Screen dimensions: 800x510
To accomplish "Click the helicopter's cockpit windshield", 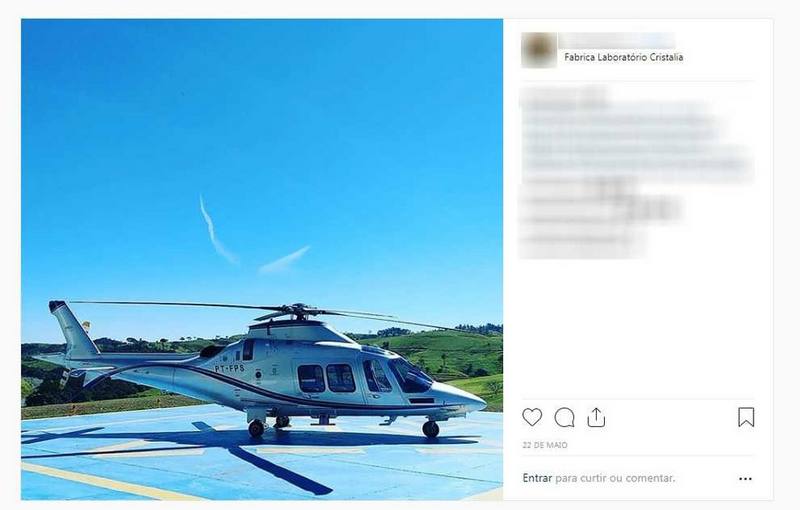I will (x=410, y=376).
